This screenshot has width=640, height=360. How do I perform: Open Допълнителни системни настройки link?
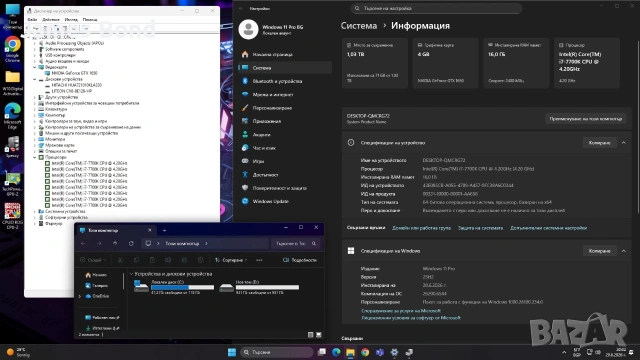click(549, 228)
